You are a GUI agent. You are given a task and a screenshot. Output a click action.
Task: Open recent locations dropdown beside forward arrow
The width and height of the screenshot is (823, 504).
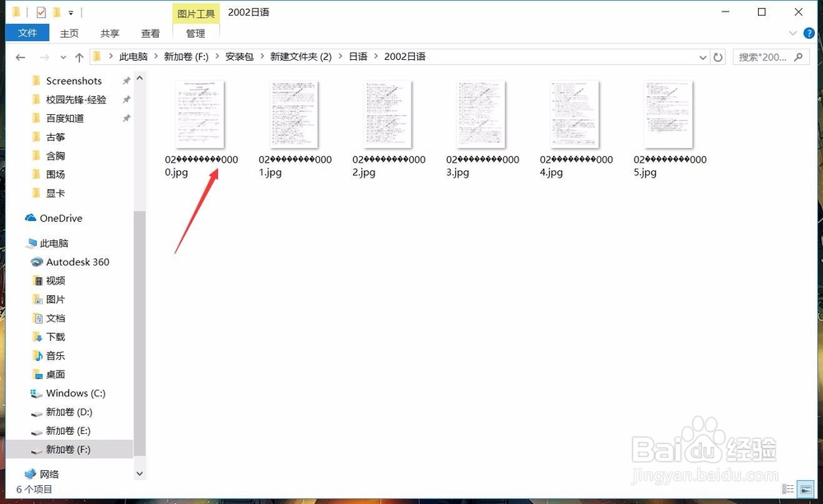coord(63,57)
